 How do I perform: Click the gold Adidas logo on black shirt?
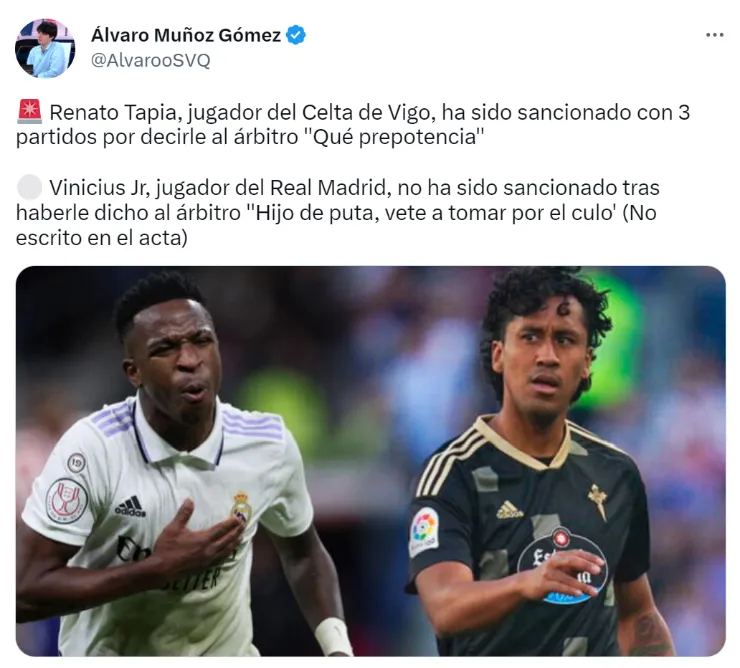click(509, 510)
